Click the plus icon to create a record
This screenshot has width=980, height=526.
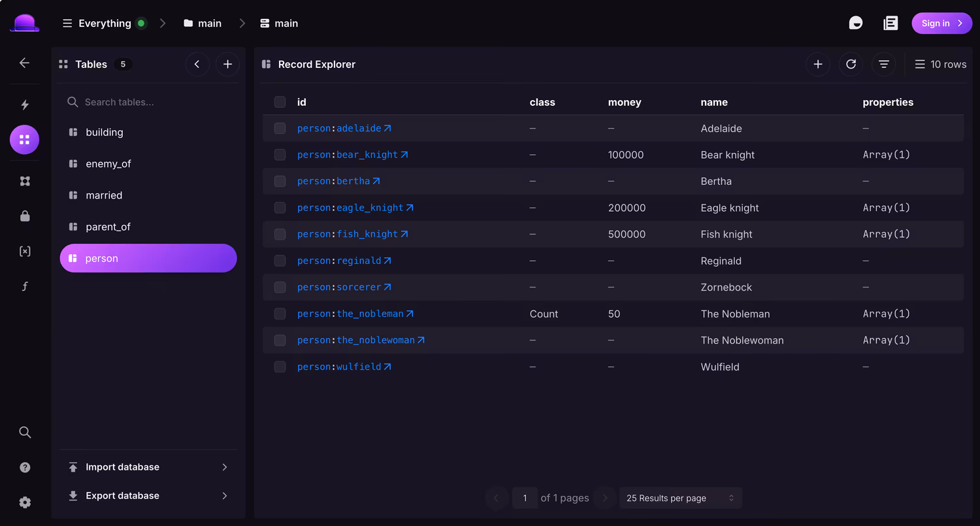tap(817, 64)
